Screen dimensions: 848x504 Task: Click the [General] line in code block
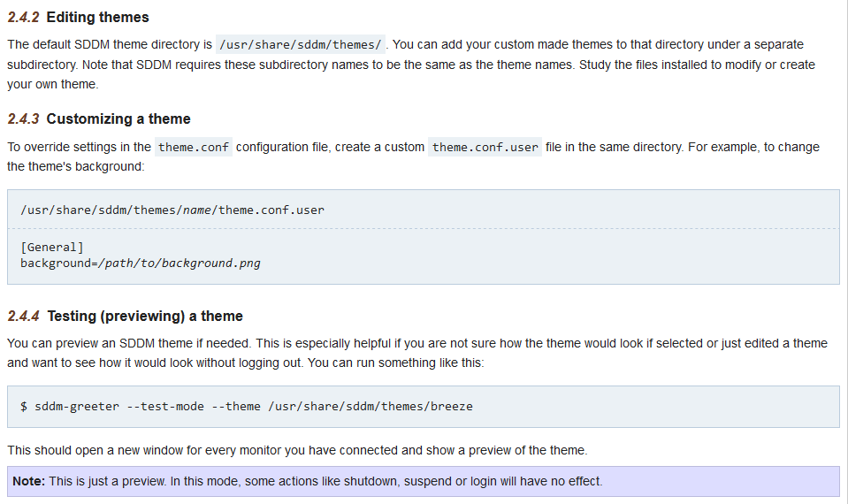click(52, 247)
